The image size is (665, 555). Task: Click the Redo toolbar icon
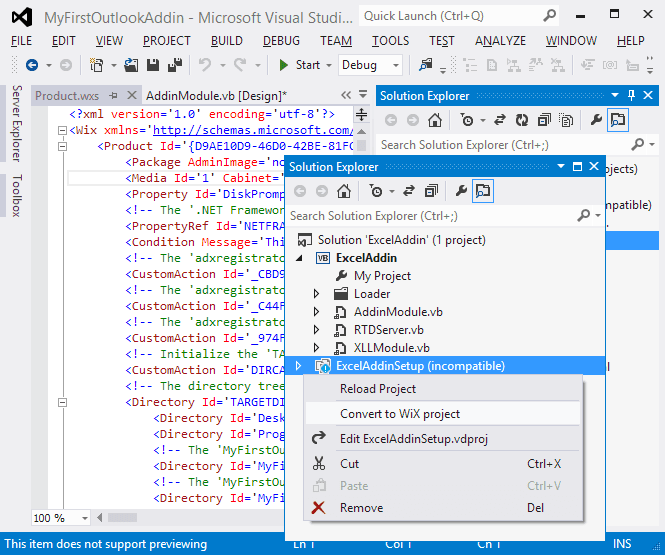[x=240, y=65]
